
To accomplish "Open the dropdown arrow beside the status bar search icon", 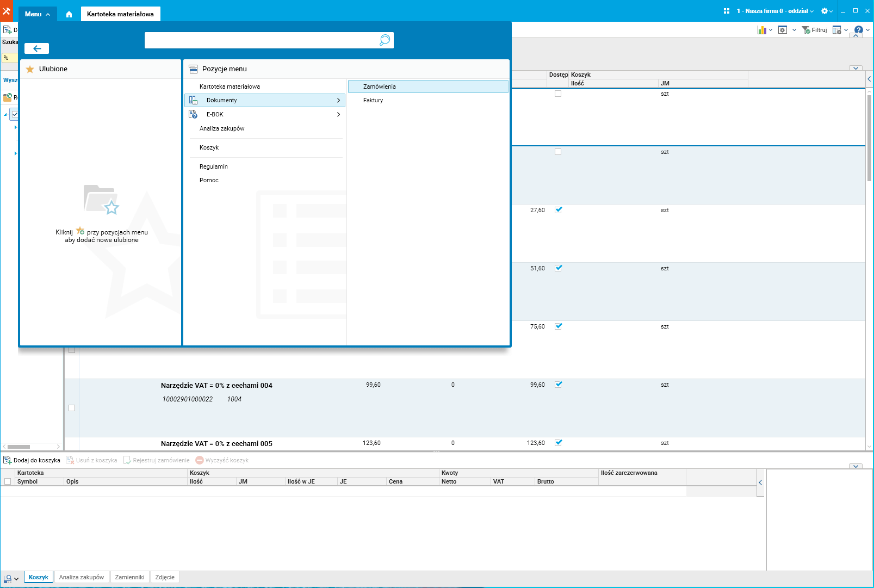I will (16, 579).
